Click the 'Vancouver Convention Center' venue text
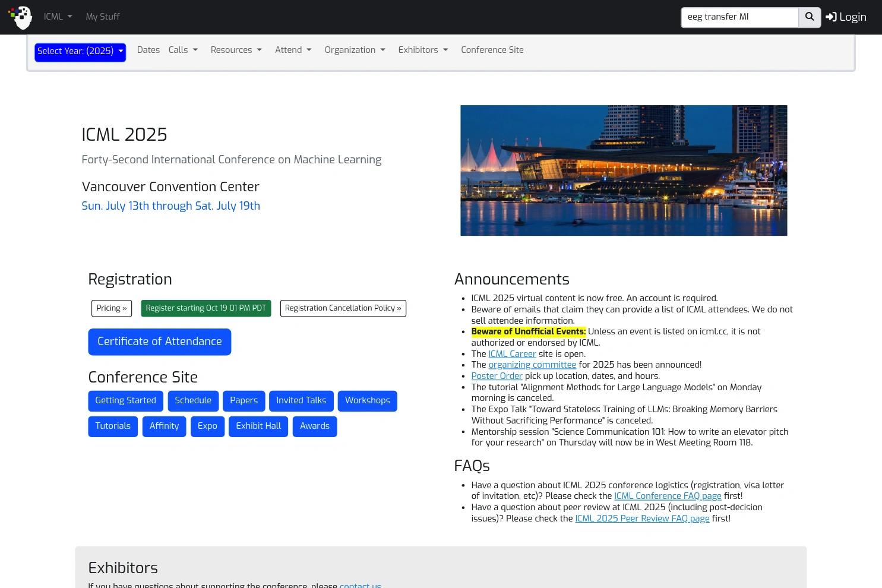This screenshot has height=588, width=882. pyautogui.click(x=170, y=187)
